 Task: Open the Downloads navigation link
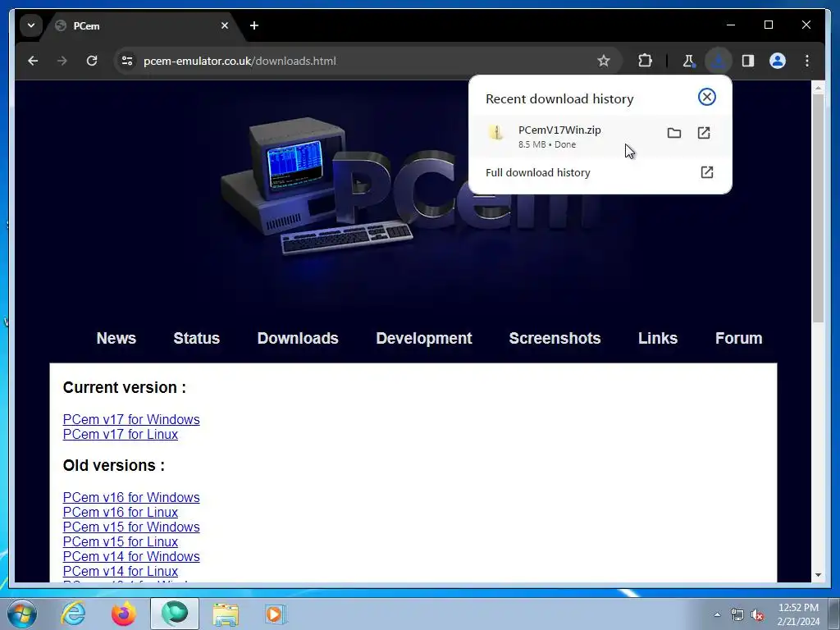point(298,339)
